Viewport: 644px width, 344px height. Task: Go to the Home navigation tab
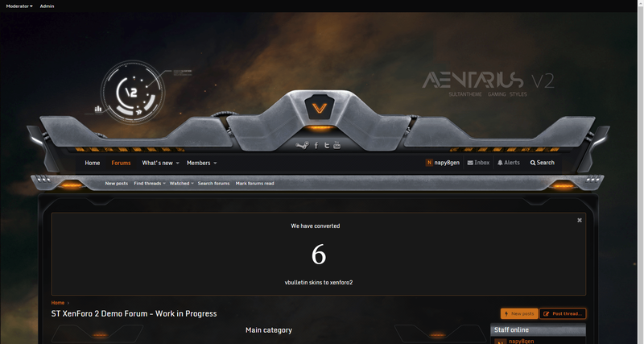tap(93, 163)
